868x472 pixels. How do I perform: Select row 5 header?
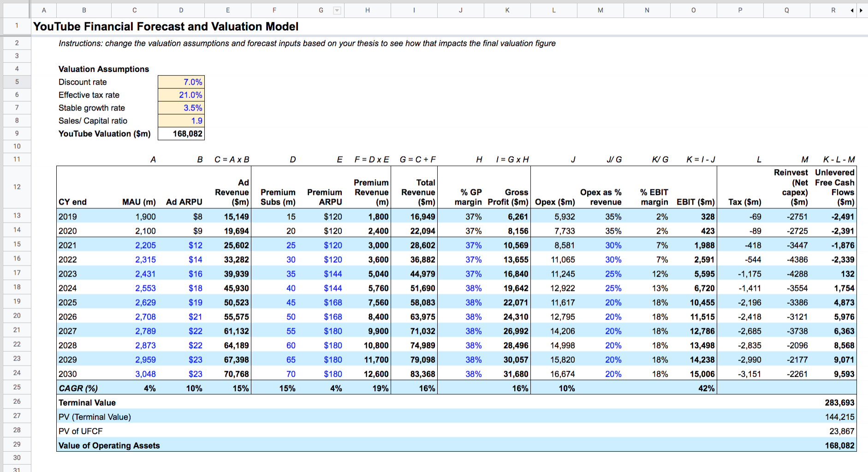[17, 82]
